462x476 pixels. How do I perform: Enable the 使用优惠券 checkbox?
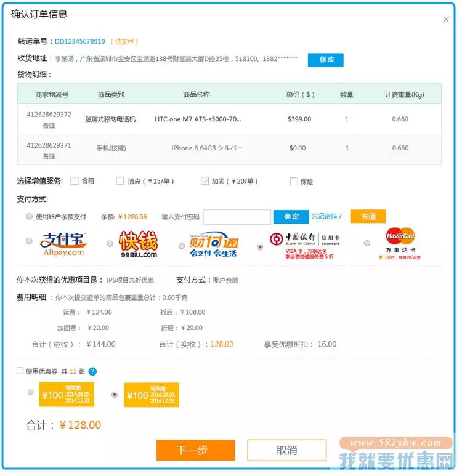click(x=20, y=371)
